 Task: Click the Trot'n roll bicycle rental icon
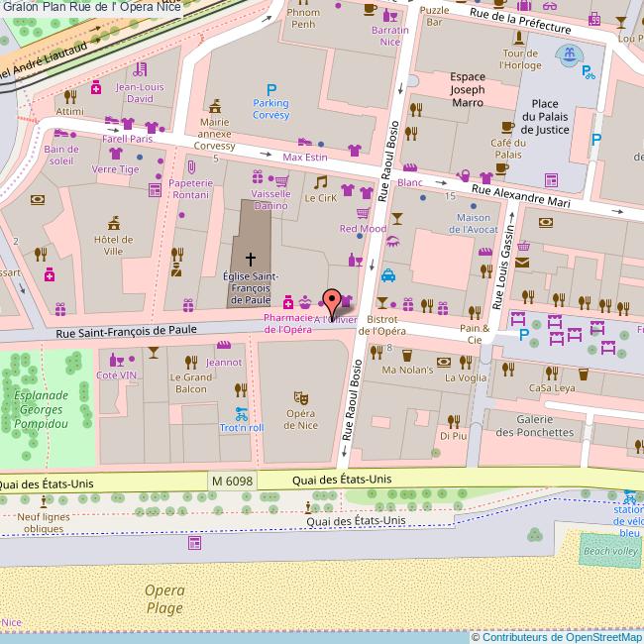click(x=242, y=414)
